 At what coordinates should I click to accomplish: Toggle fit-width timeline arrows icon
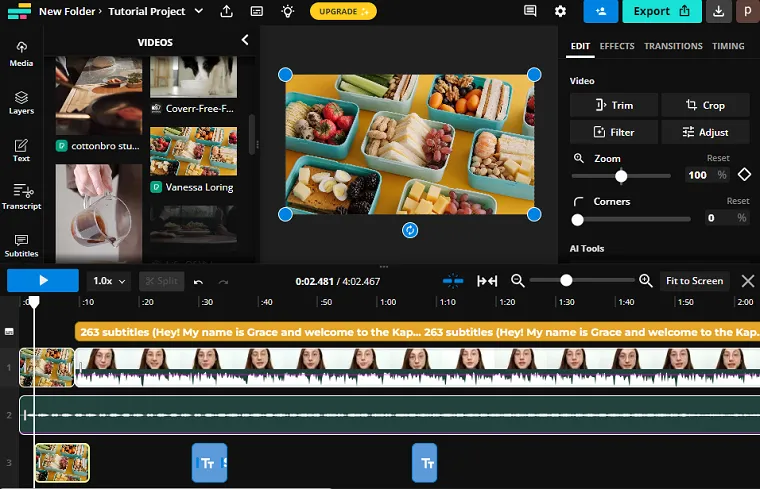point(487,281)
